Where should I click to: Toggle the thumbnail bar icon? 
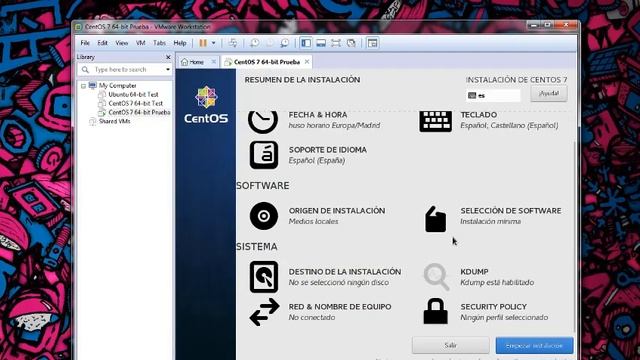click(321, 43)
